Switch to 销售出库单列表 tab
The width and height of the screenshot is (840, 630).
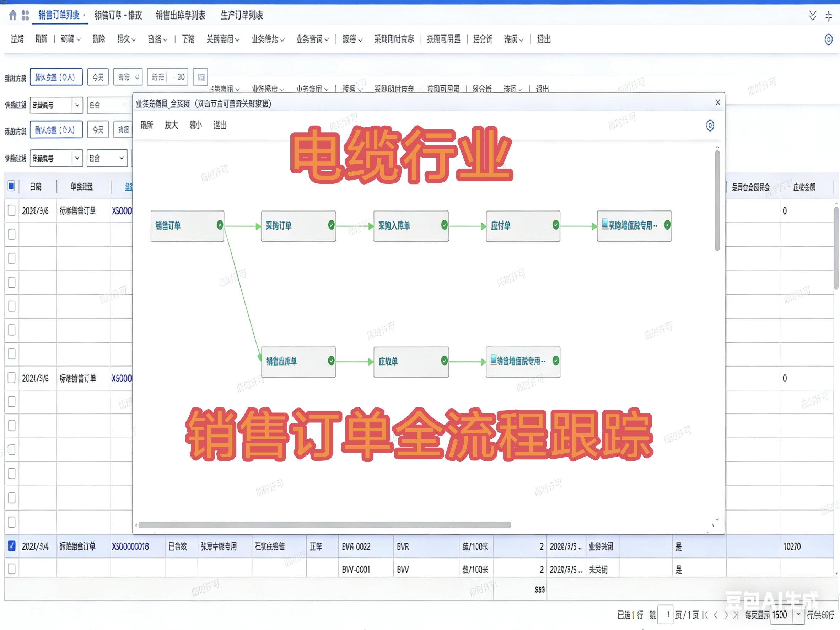click(x=181, y=15)
